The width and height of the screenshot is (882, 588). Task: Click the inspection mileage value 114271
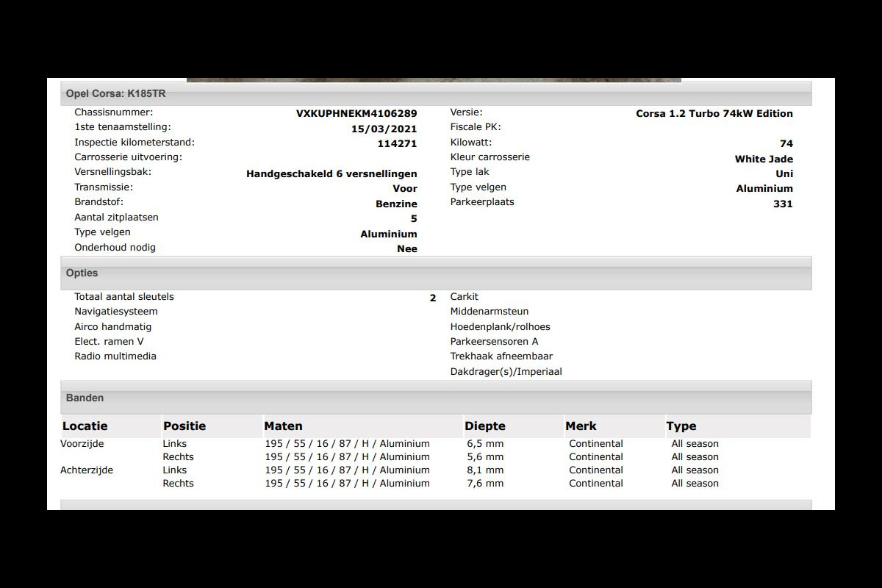coord(397,144)
